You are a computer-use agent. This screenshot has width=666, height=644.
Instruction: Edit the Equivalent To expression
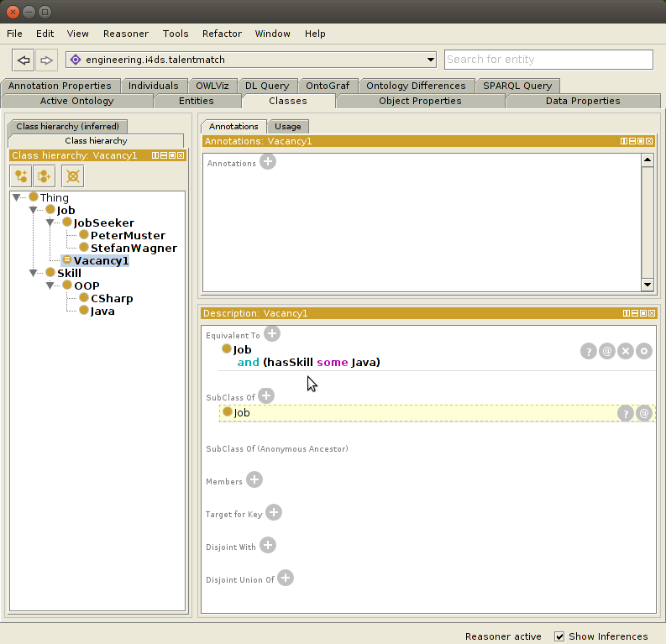(x=643, y=351)
